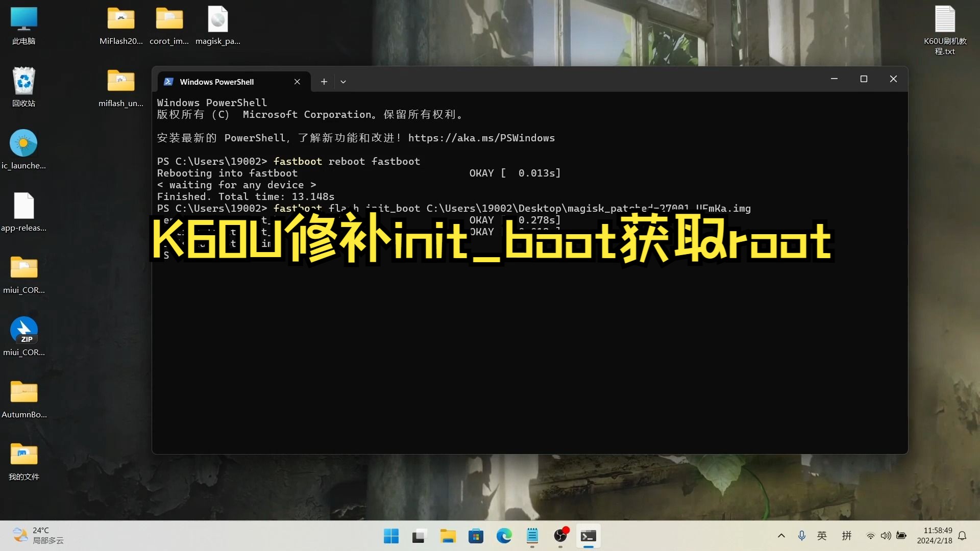Select the K60U刷机教程.txt file icon

(945, 30)
